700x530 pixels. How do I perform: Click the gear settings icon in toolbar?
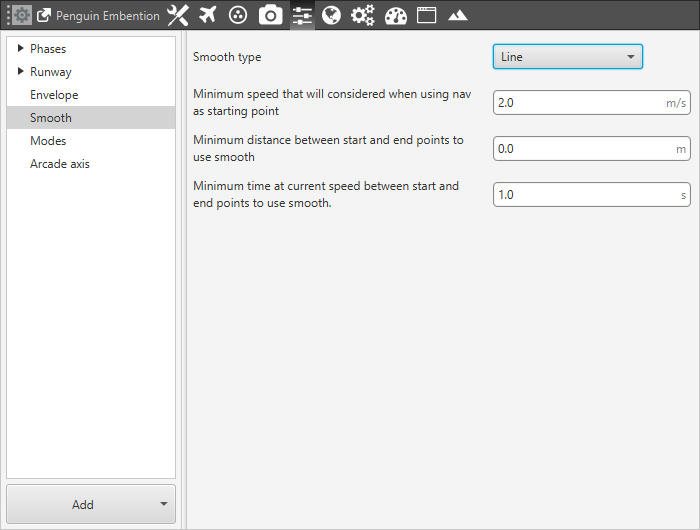(x=21, y=16)
